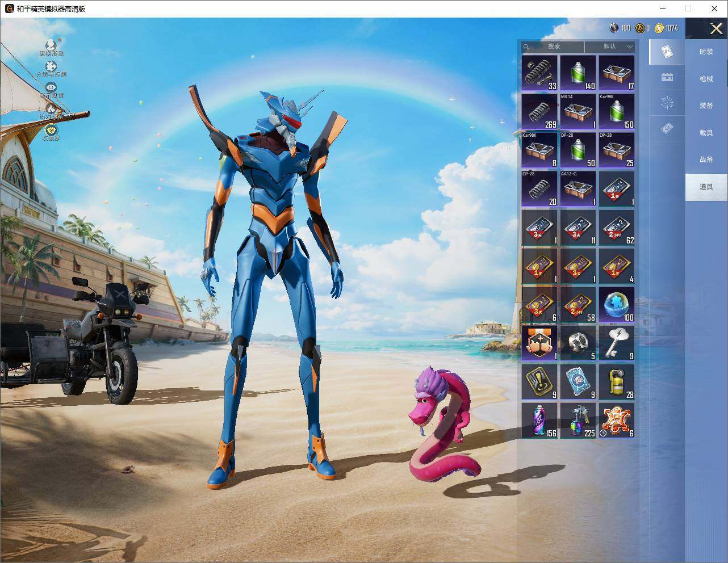Switch to the 战备 tab
The height and width of the screenshot is (563, 728).
point(706,159)
